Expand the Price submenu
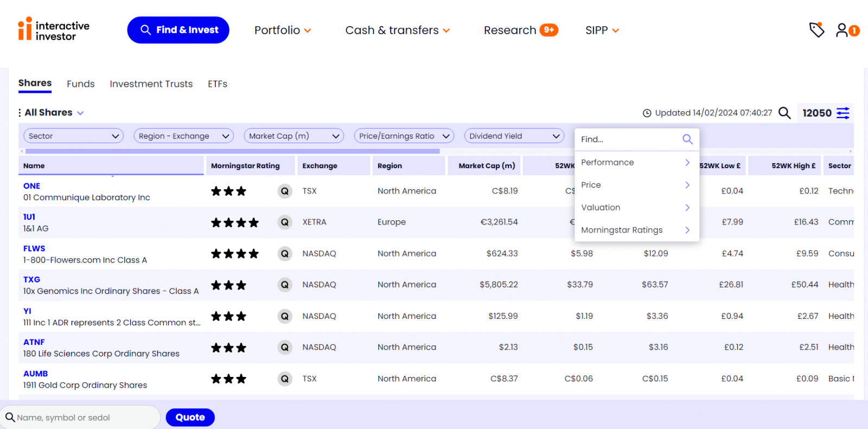 point(636,185)
